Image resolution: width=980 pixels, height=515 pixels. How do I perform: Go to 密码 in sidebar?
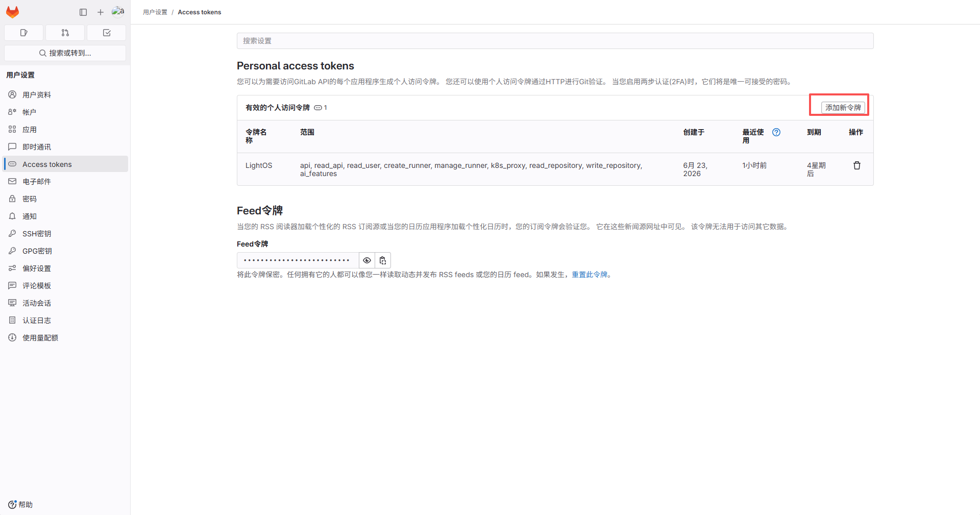click(x=65, y=199)
